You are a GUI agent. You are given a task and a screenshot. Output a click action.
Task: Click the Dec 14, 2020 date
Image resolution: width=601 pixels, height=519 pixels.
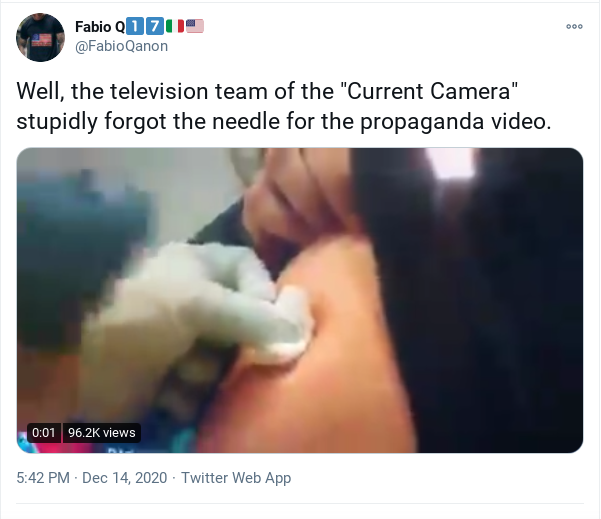point(125,478)
